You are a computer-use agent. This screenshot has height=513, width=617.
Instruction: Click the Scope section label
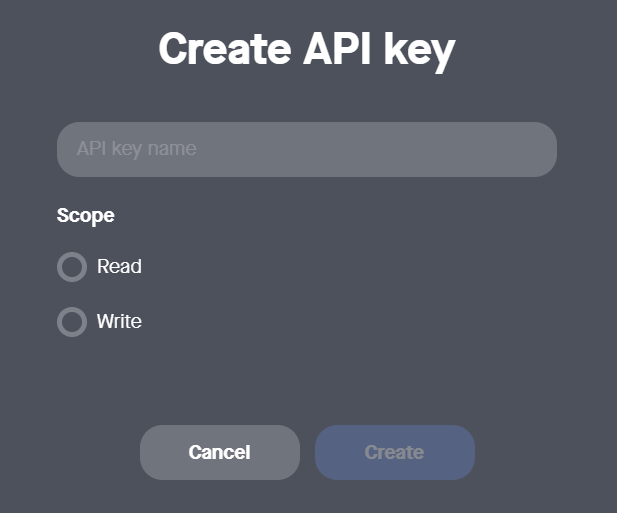86,215
